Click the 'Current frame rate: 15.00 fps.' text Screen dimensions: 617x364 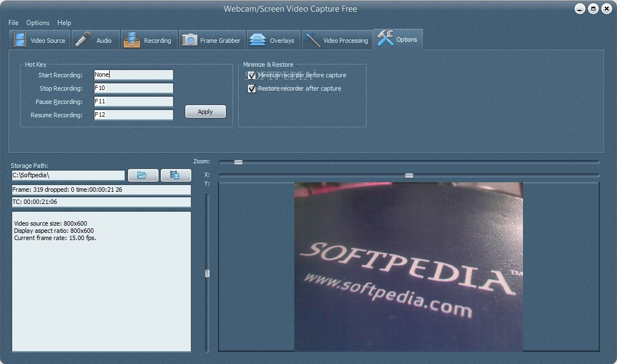(x=55, y=238)
